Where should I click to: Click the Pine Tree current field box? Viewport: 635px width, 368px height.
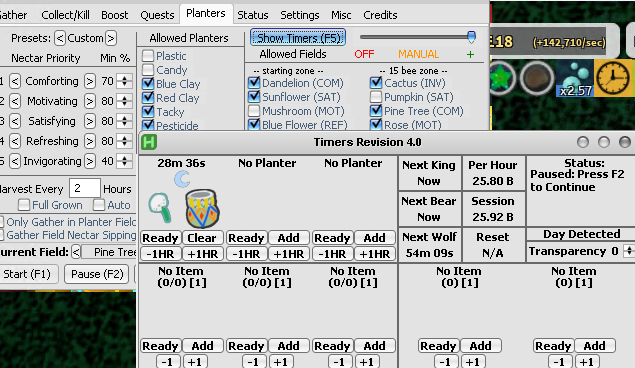(x=109, y=252)
